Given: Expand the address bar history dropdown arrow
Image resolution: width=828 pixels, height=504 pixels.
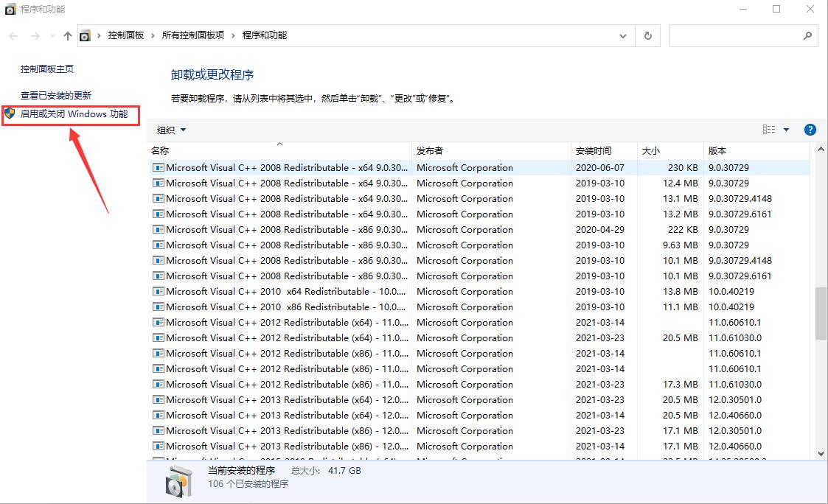Looking at the screenshot, I should pos(622,35).
